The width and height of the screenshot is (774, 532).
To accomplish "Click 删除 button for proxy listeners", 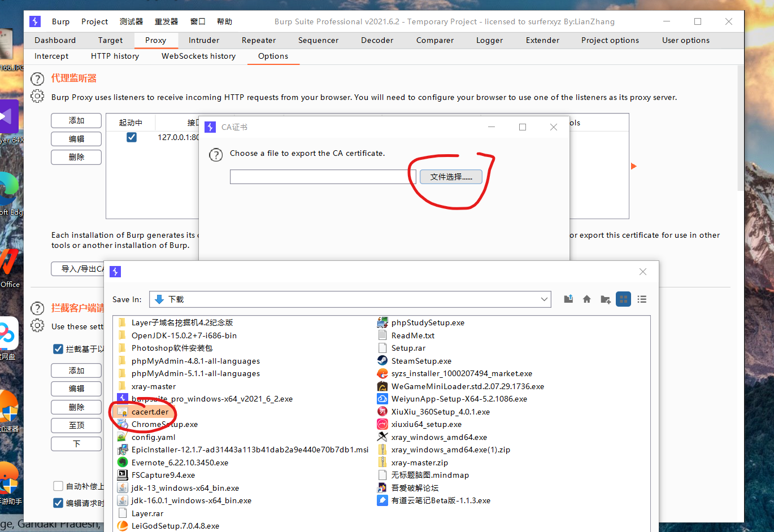I will (x=76, y=157).
